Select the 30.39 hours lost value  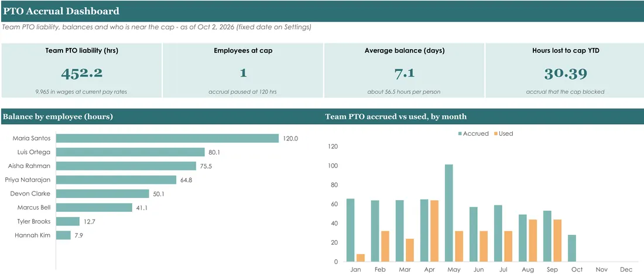(566, 73)
